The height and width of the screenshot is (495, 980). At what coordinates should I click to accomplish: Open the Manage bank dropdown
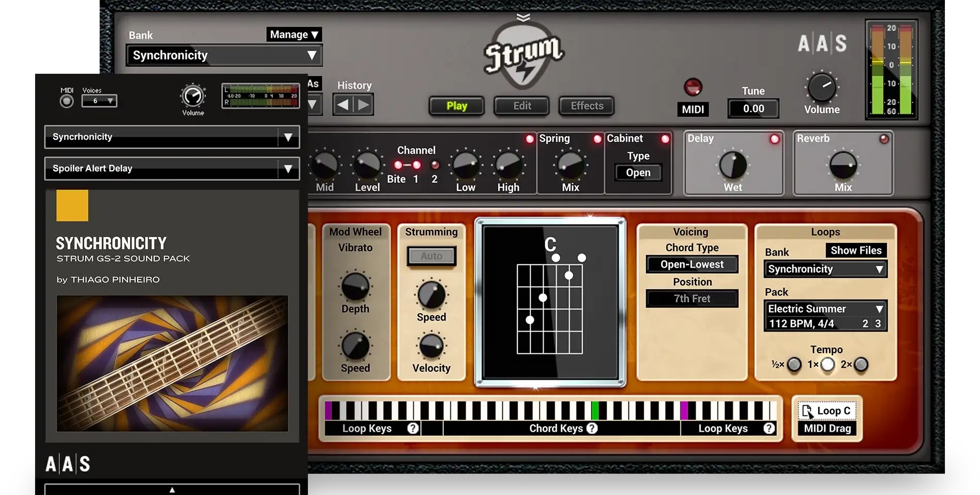(294, 35)
